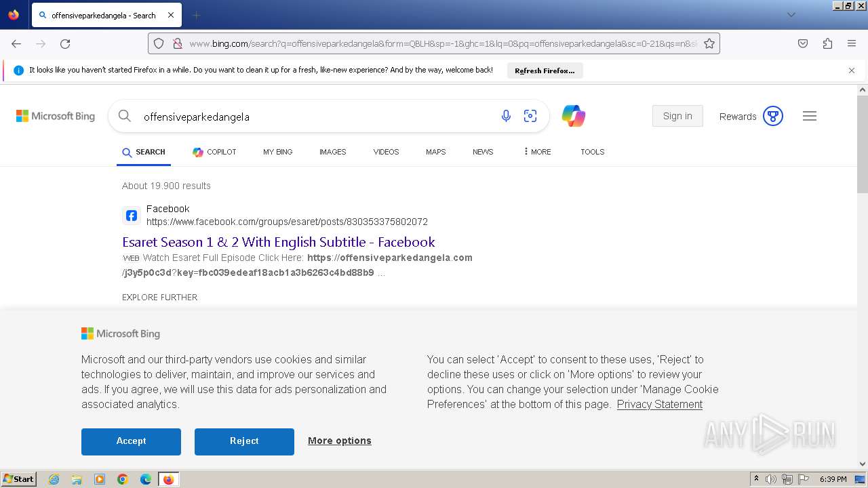Open visual search camera icon
Image resolution: width=868 pixels, height=488 pixels.
(530, 116)
